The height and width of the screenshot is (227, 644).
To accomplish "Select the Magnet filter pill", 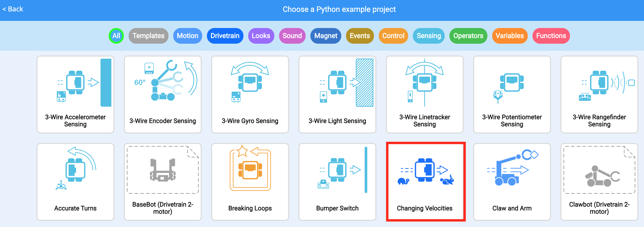I will tap(326, 36).
